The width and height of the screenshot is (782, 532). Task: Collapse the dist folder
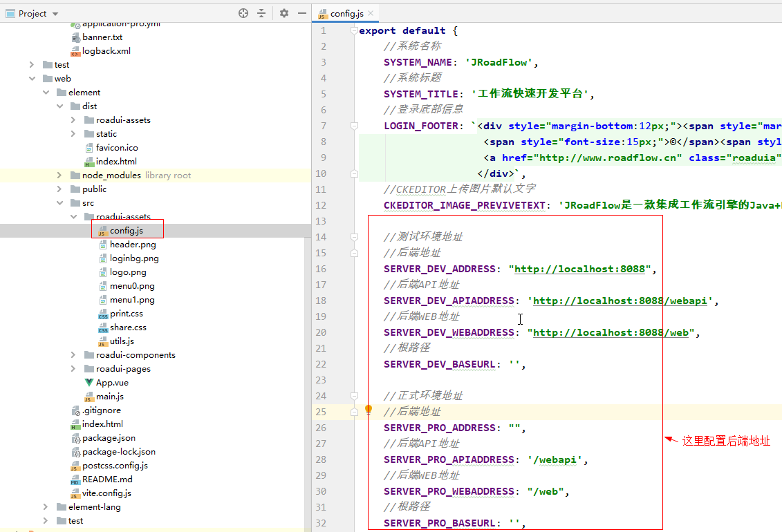coord(60,106)
